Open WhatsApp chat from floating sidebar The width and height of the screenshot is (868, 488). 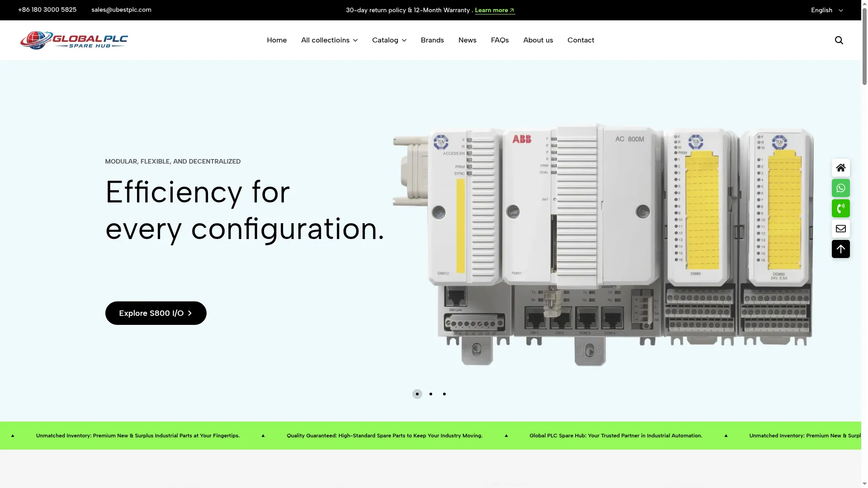coord(840,188)
